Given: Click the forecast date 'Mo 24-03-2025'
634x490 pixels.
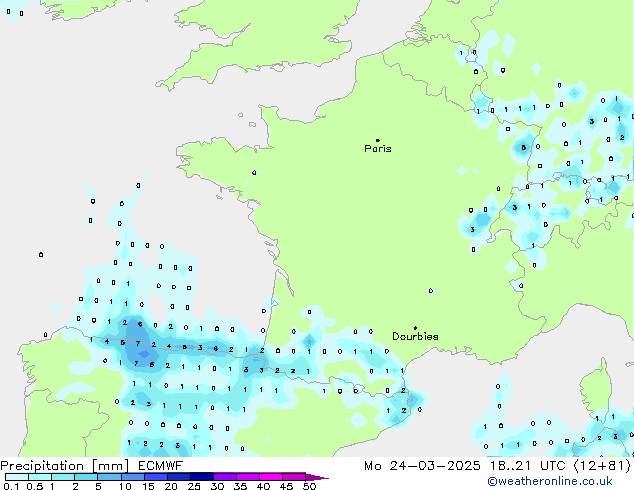Looking at the screenshot, I should tap(423, 466).
